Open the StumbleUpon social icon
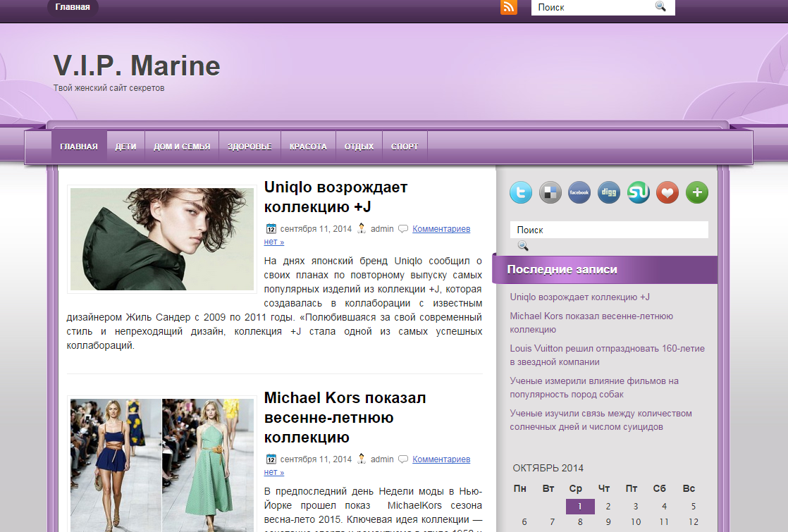This screenshot has width=788, height=532. click(639, 192)
